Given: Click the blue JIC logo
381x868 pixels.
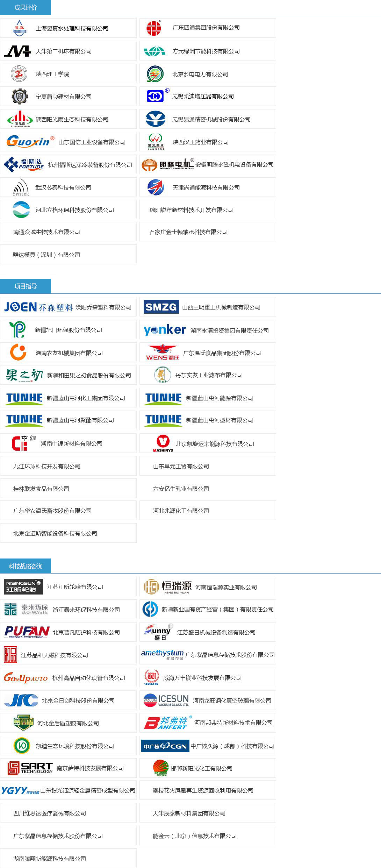Looking at the screenshot, I should pos(21,700).
